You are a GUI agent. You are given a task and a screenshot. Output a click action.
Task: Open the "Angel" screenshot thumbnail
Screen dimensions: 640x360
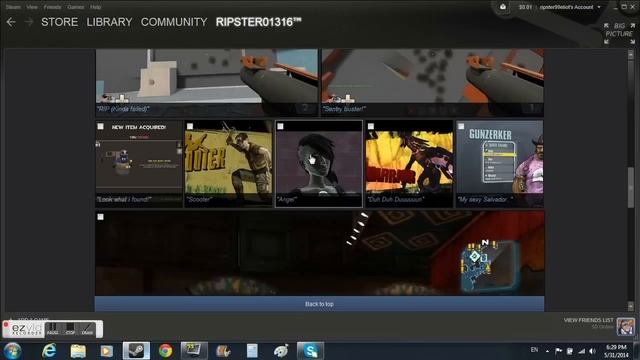pyautogui.click(x=319, y=164)
